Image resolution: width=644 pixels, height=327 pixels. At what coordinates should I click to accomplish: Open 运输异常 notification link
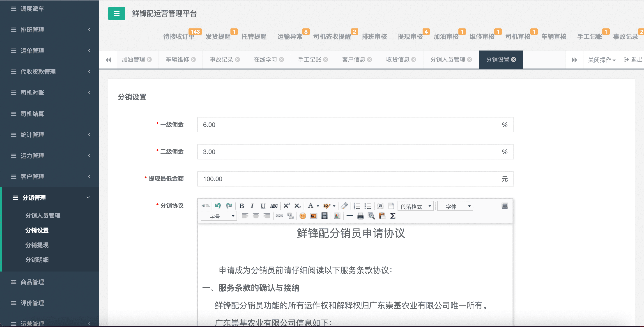tap(290, 37)
